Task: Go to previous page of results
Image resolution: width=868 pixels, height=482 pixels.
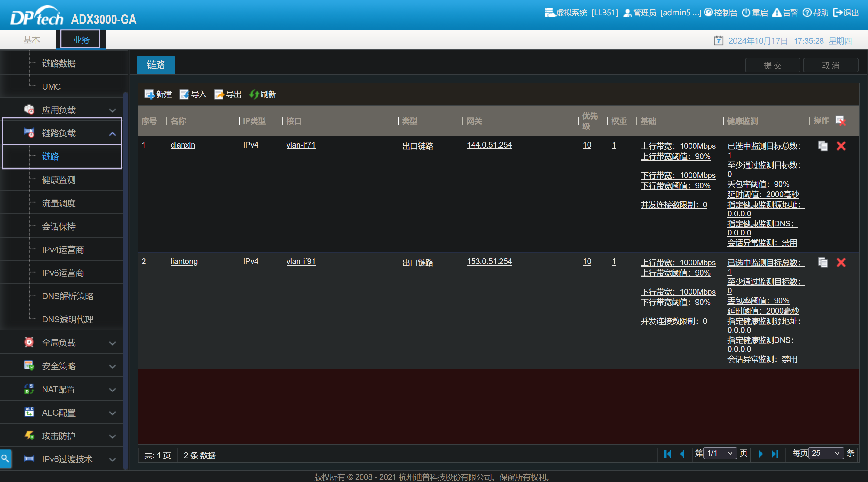Action: click(x=682, y=454)
